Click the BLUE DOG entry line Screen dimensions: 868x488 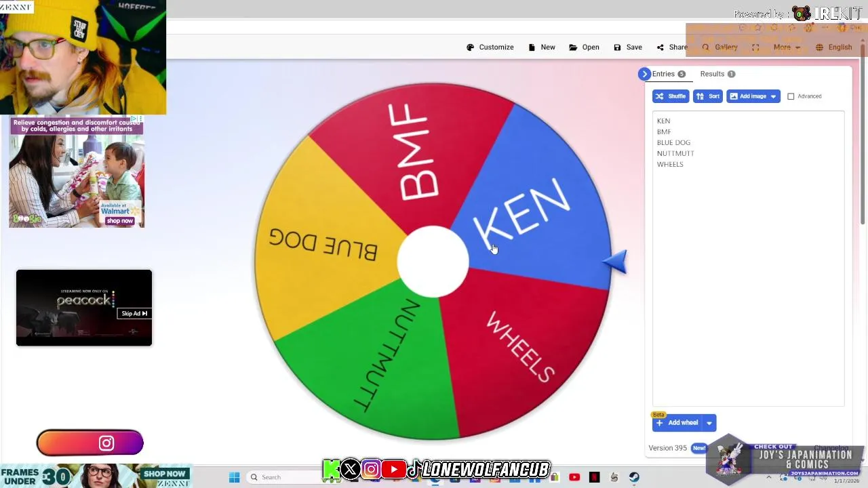click(673, 143)
